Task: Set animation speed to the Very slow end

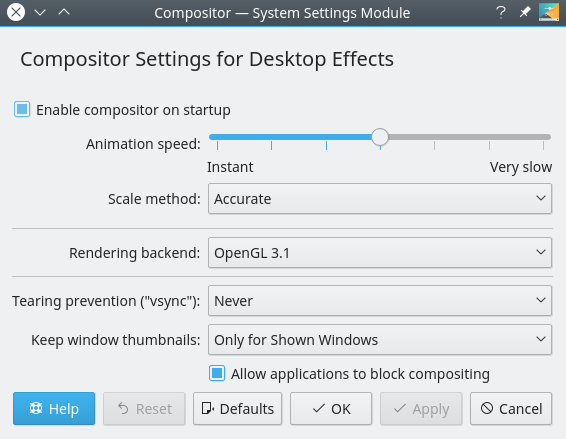Action: coord(543,137)
